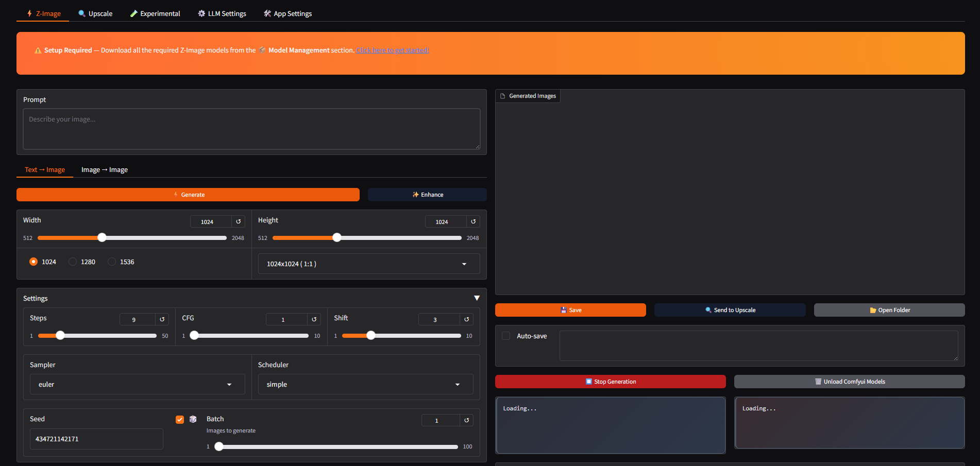980x466 pixels.
Task: Switch to the Upscale tab
Action: tap(95, 13)
